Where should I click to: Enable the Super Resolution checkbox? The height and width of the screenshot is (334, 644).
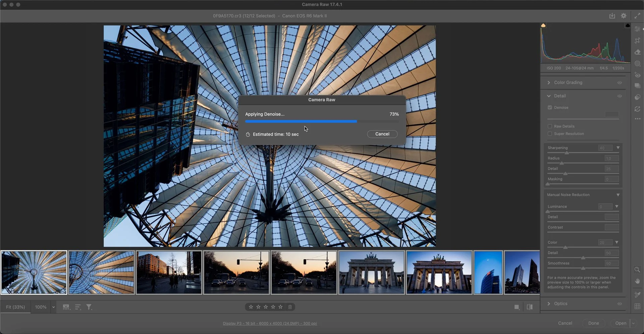click(x=550, y=134)
